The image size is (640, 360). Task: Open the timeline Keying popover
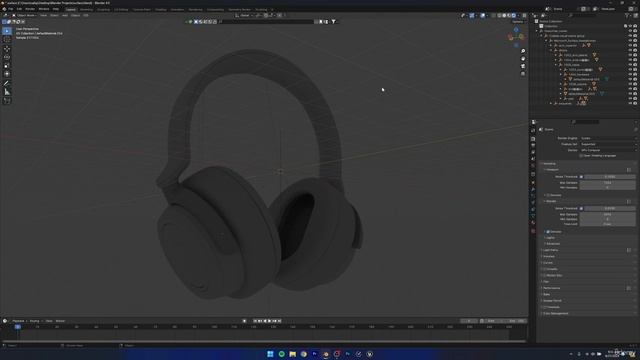point(35,321)
